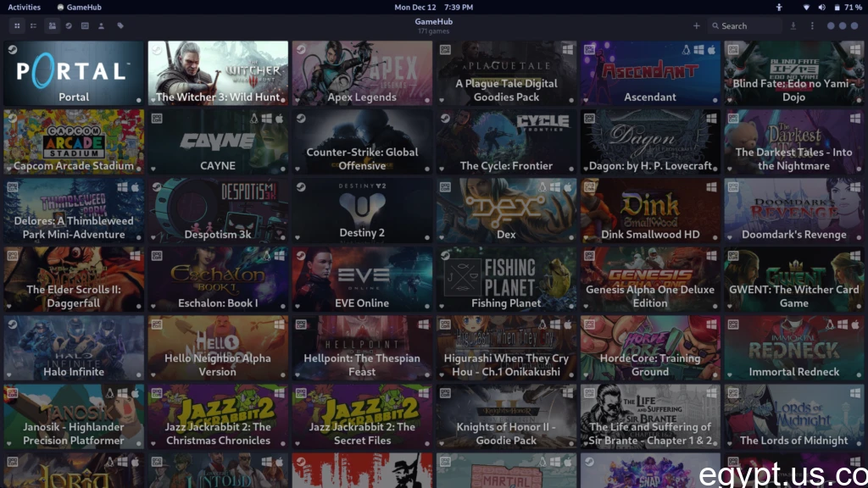The width and height of the screenshot is (868, 488).
Task: Select A Plague Tale Digital Goodies Pack
Action: (506, 73)
